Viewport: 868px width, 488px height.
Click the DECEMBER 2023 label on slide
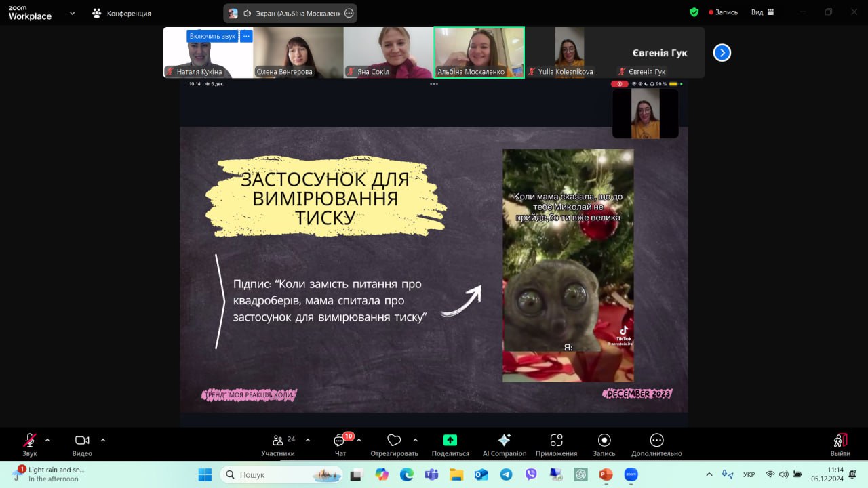tap(637, 394)
